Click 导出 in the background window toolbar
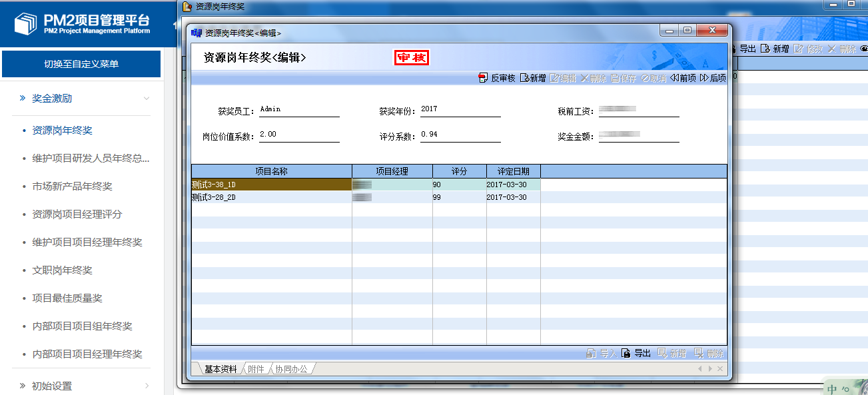The width and height of the screenshot is (868, 395). (x=742, y=49)
